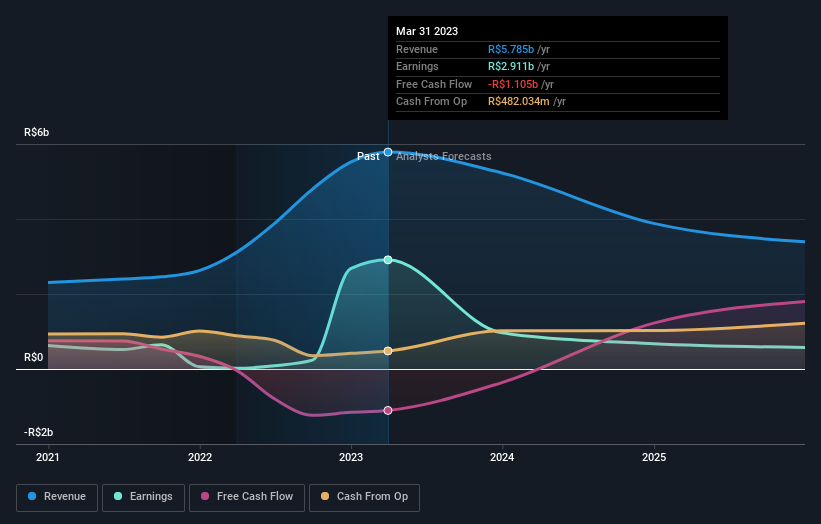Click the pink Free Cash Flow legend dot
The width and height of the screenshot is (821, 524).
click(x=205, y=496)
